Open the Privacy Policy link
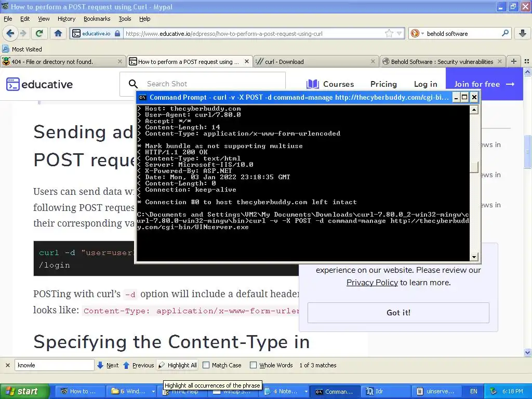 click(x=372, y=282)
